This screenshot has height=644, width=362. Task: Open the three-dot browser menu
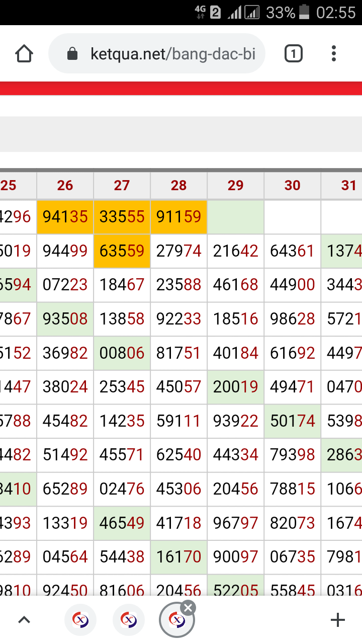click(x=334, y=54)
